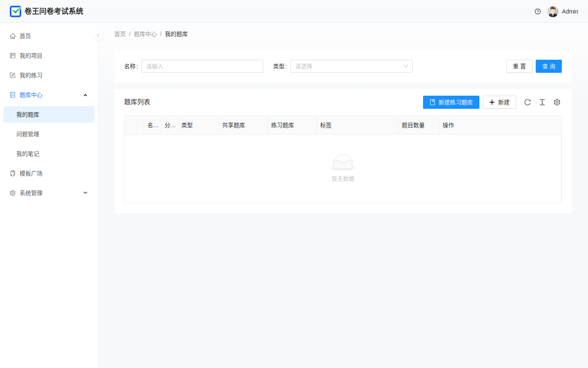Click the 查询 search button
Screen dimensions: 588x368
pos(549,66)
